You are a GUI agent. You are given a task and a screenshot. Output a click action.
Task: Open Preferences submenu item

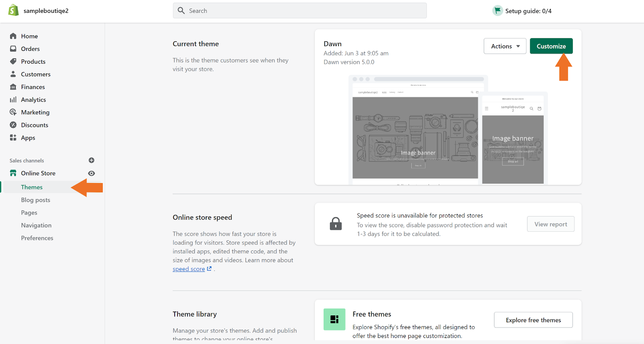tap(37, 238)
